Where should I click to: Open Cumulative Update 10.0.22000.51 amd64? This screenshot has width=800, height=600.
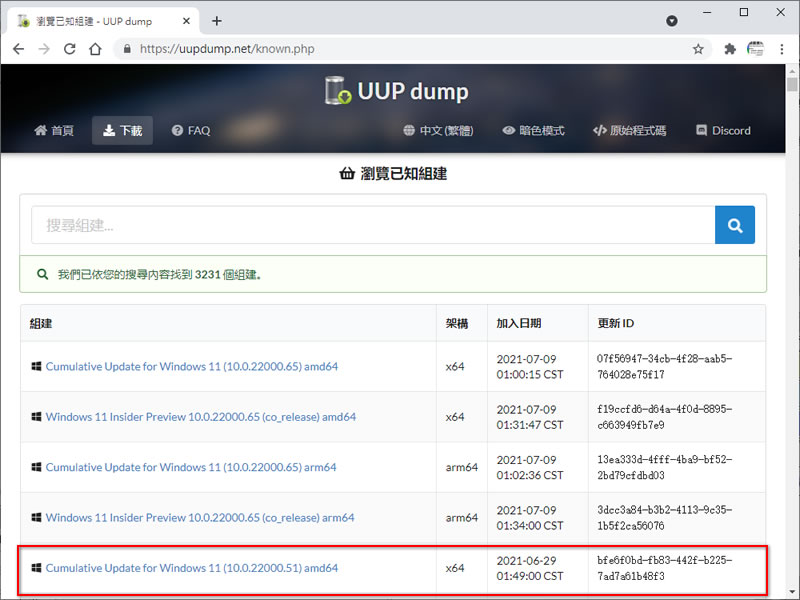pos(192,568)
